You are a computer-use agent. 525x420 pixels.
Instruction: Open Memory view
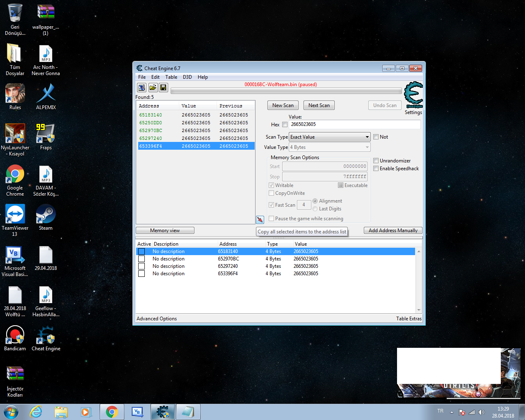tap(165, 231)
